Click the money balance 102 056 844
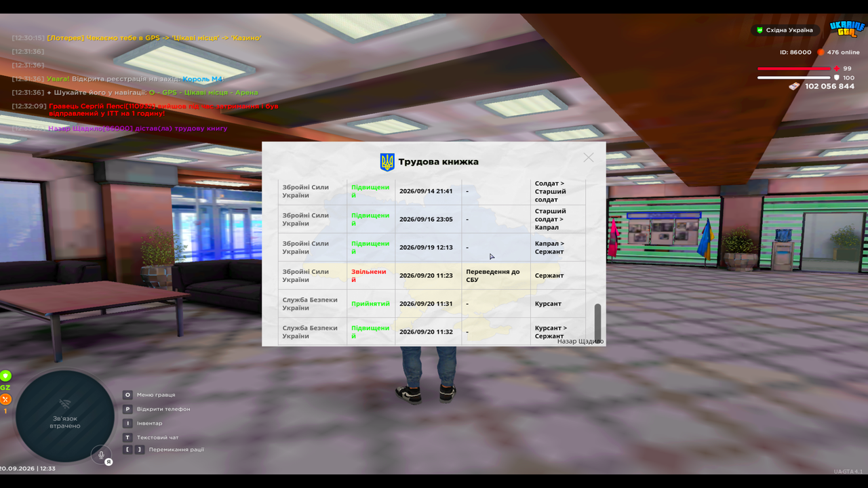Viewport: 868px width, 488px height. pos(829,86)
